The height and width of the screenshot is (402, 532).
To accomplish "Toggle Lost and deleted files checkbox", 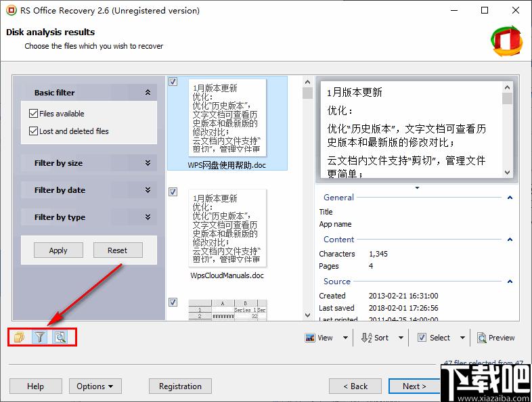I will point(34,131).
